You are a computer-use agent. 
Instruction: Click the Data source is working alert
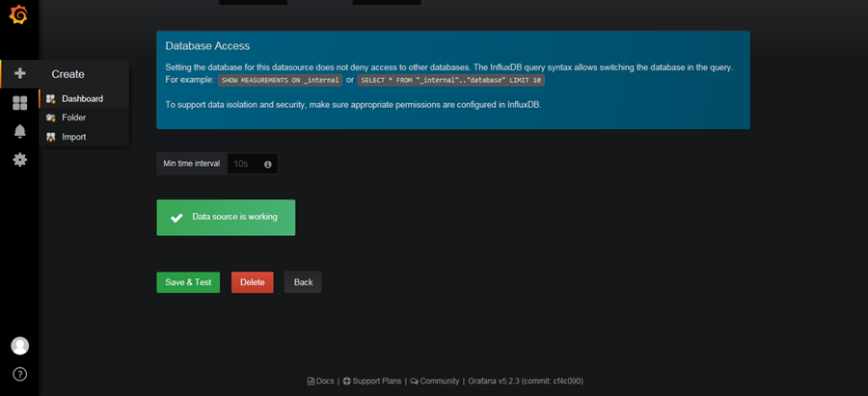click(226, 218)
